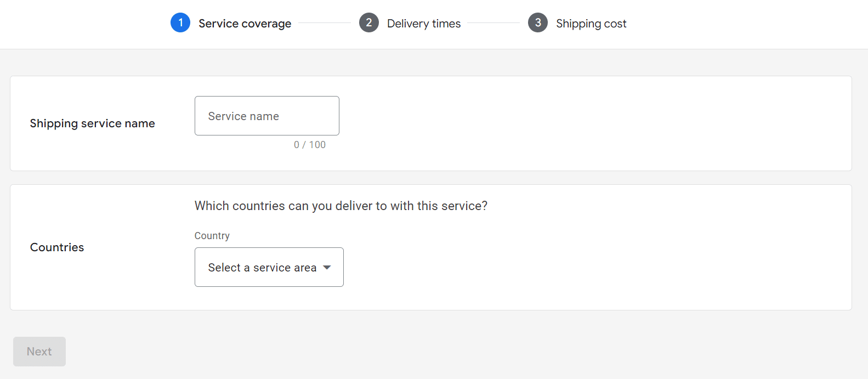
Task: Click the Countries section label
Action: (x=56, y=247)
